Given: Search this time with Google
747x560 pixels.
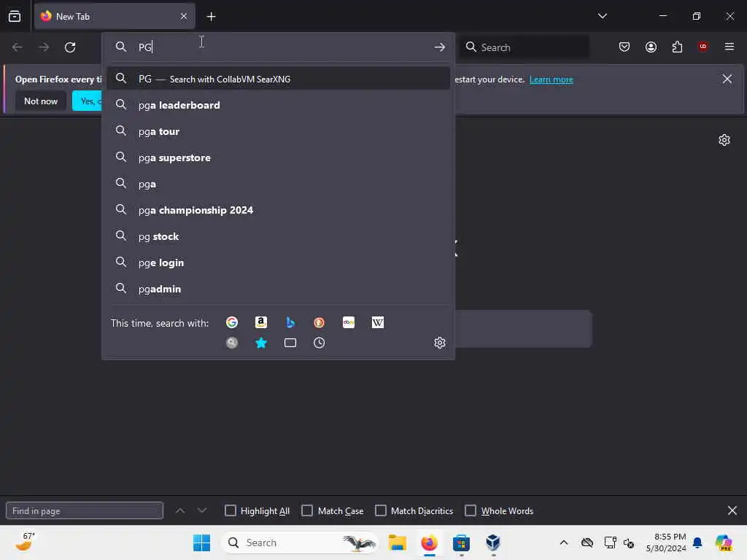Looking at the screenshot, I should pyautogui.click(x=232, y=322).
